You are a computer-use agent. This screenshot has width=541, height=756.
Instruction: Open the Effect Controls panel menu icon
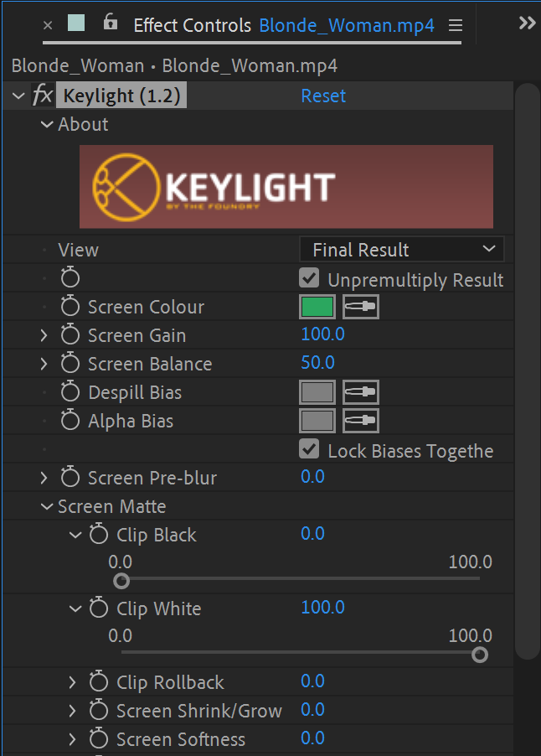click(x=456, y=25)
